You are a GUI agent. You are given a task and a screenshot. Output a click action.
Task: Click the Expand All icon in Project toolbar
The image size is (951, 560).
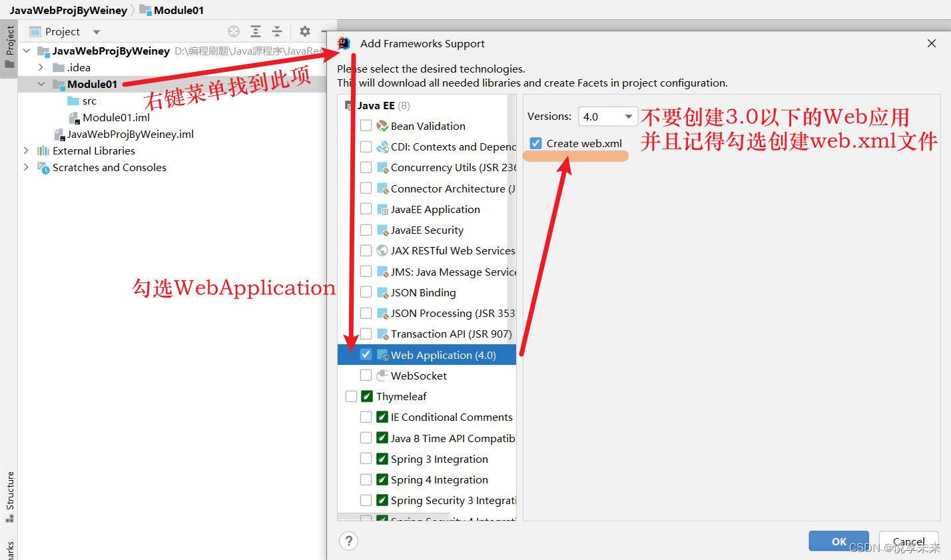[x=255, y=31]
